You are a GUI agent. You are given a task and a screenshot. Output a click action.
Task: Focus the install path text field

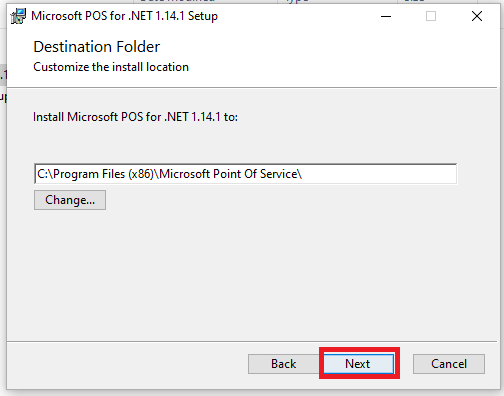pos(245,174)
